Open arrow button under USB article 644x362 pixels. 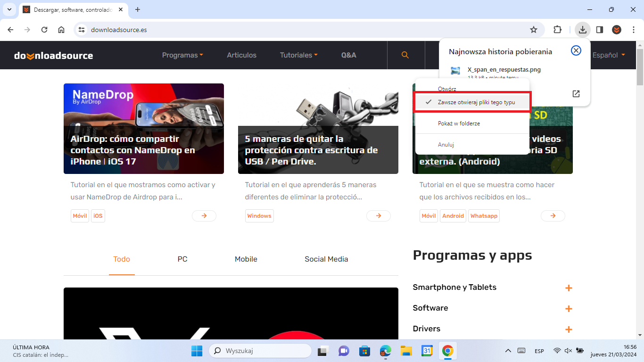379,216
